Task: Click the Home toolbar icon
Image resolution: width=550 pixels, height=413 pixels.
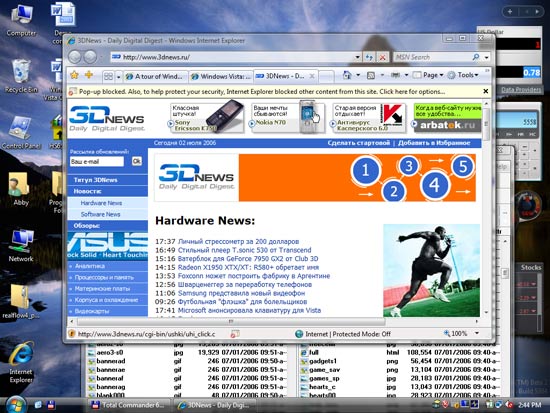Action: [347, 75]
